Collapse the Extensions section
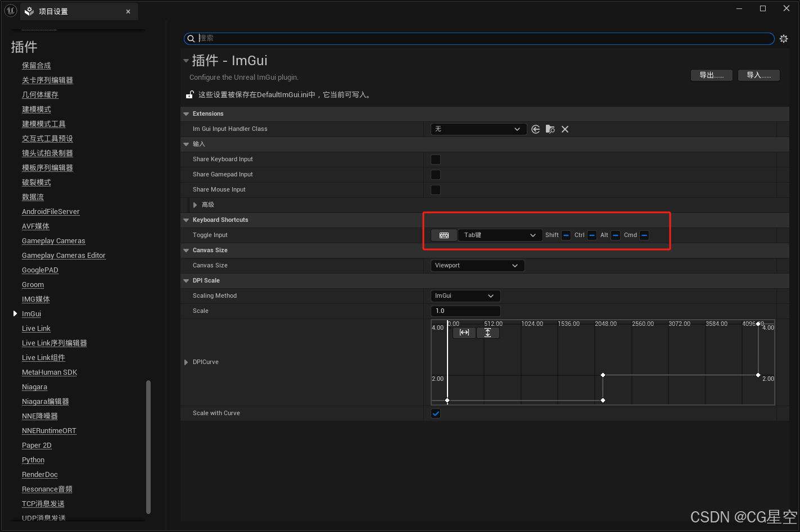This screenshot has height=532, width=800. pos(186,114)
